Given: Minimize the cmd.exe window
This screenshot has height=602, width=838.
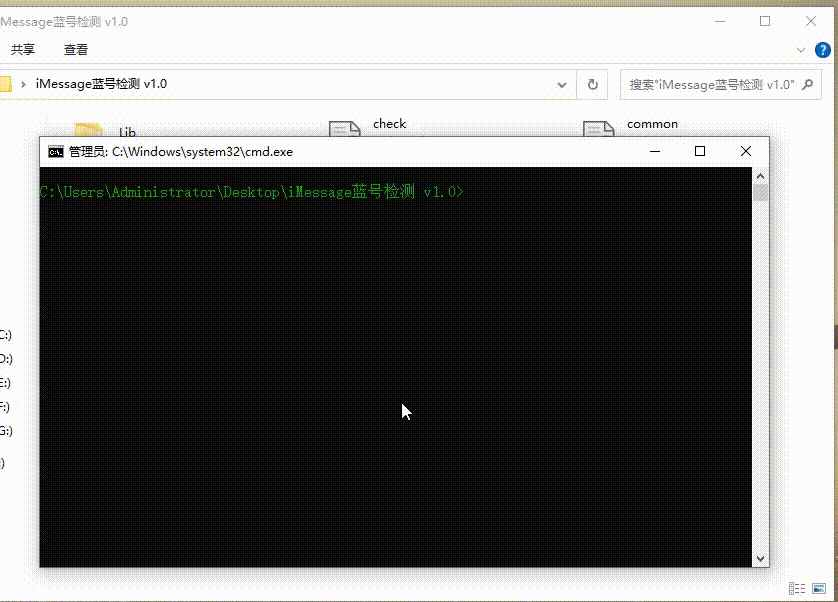Looking at the screenshot, I should (x=655, y=151).
